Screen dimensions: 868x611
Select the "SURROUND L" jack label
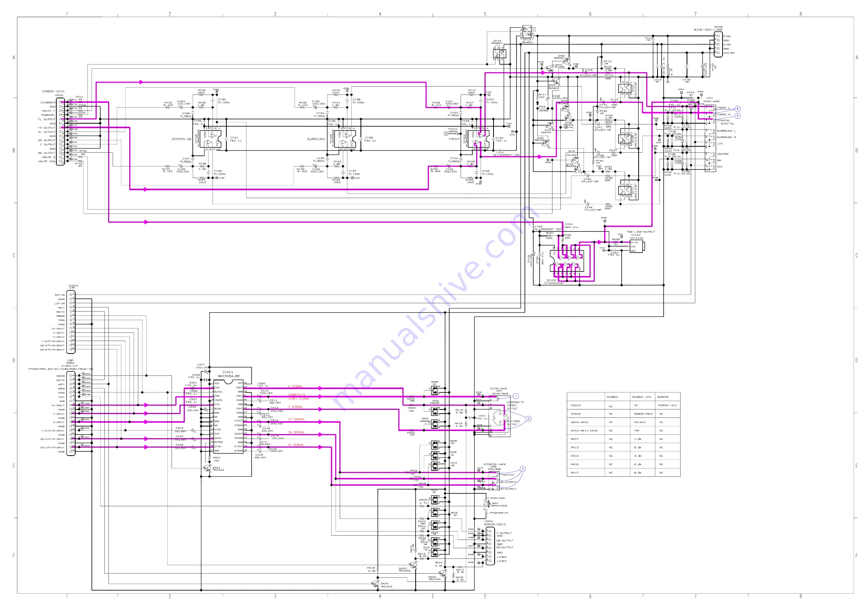click(726, 130)
